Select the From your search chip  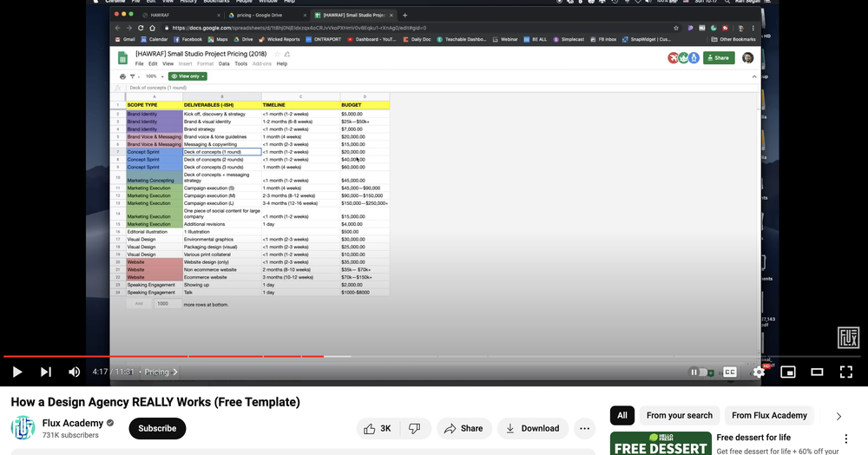(680, 415)
